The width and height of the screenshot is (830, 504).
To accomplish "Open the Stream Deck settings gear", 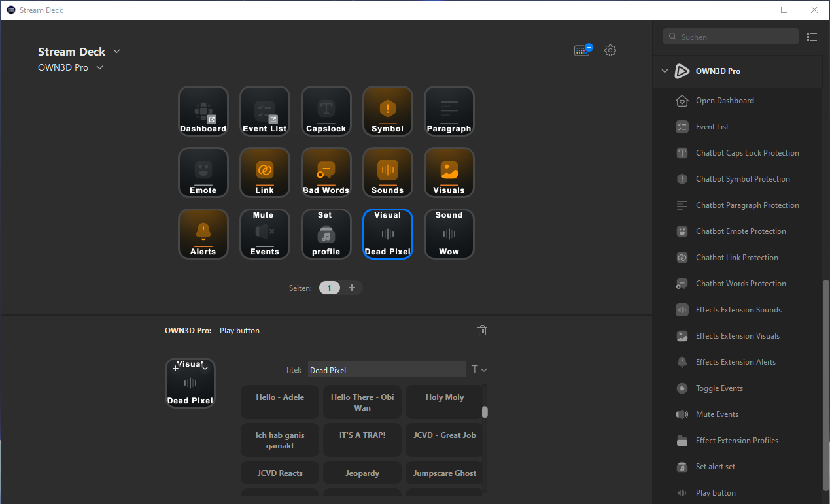I will pos(610,50).
